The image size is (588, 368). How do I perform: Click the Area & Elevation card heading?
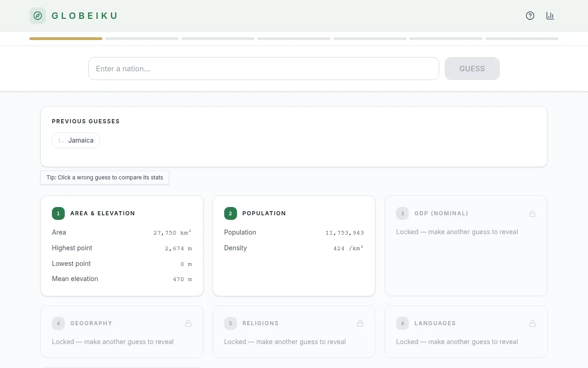tap(102, 213)
